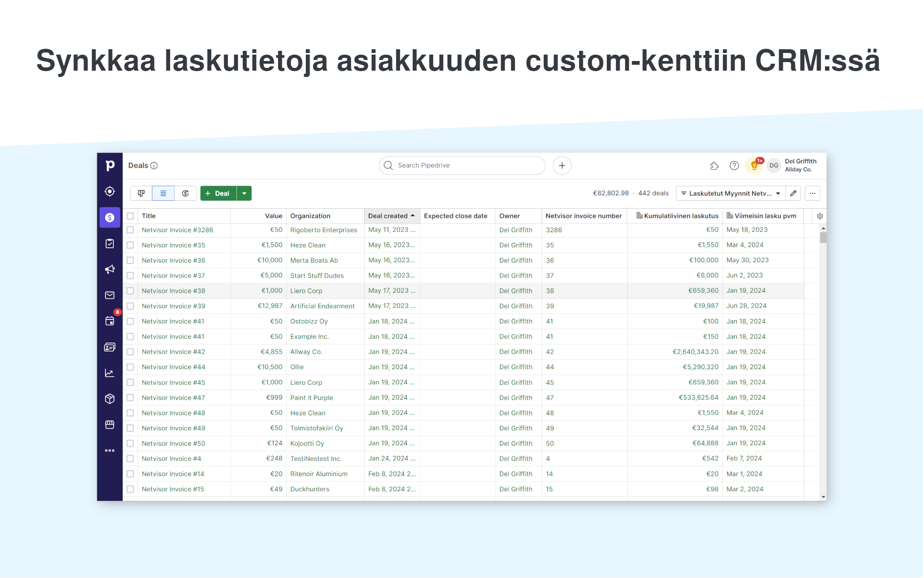The width and height of the screenshot is (924, 578).
Task: Open Netvisor Invoice #15 deal link
Action: point(173,490)
